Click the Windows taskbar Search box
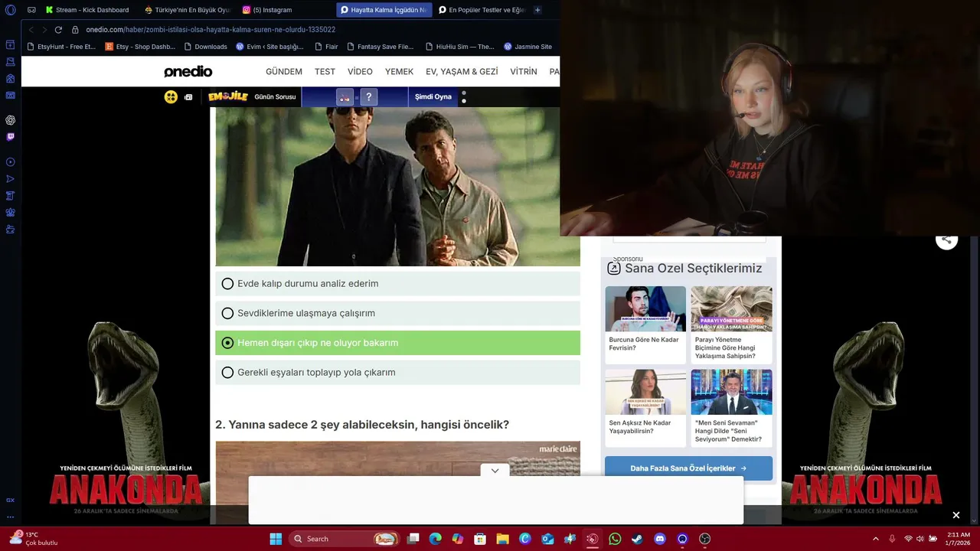This screenshot has height=551, width=980. [345, 539]
